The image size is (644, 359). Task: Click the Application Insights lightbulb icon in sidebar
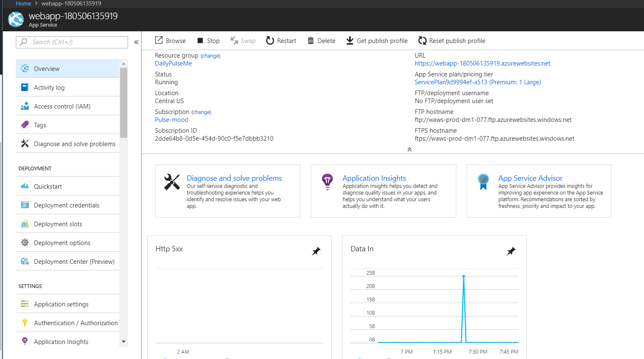pyautogui.click(x=25, y=341)
